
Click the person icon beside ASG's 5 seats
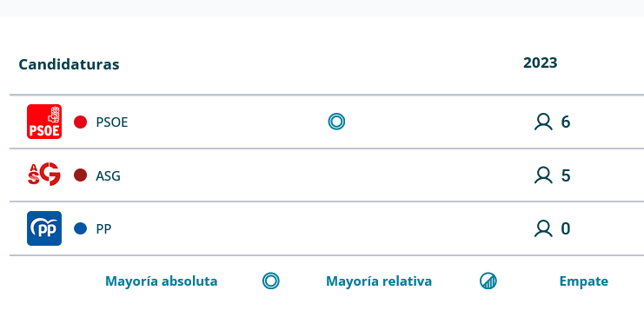tap(543, 175)
